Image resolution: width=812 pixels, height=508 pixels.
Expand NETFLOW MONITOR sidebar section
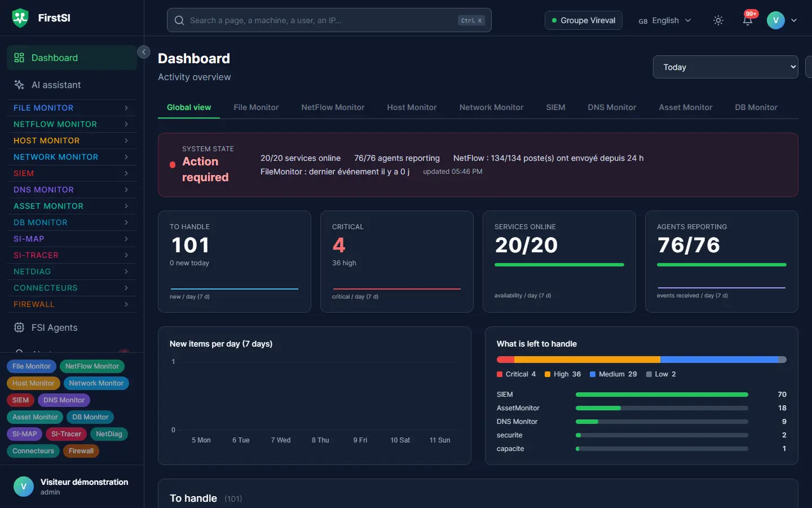[x=71, y=124]
